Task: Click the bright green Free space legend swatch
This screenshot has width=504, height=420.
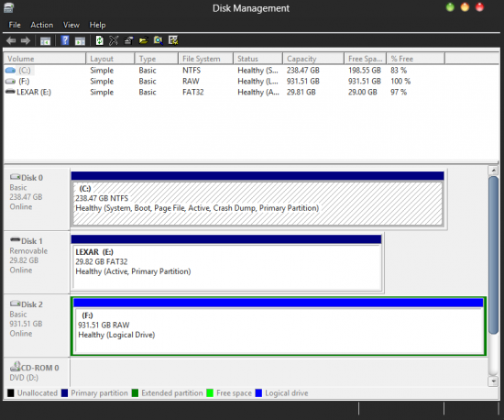Action: pos(210,393)
